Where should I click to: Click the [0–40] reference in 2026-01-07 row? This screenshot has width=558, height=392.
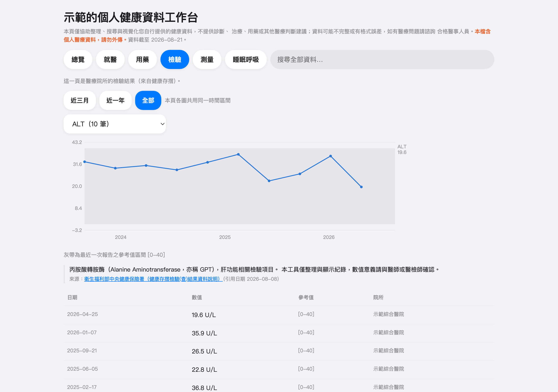[306, 332]
